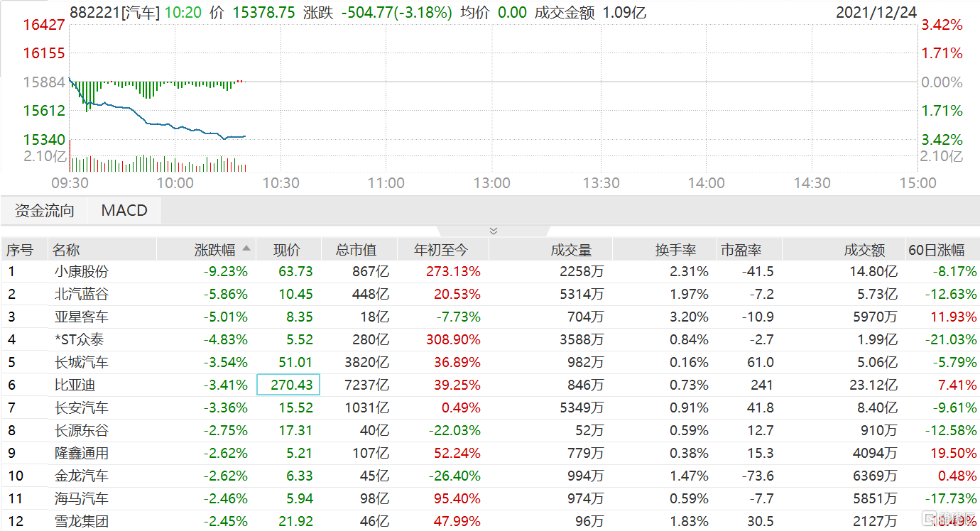The width and height of the screenshot is (980, 531).
Task: Click 小康股份 year-to-date value 273.13%
Action: point(453,271)
